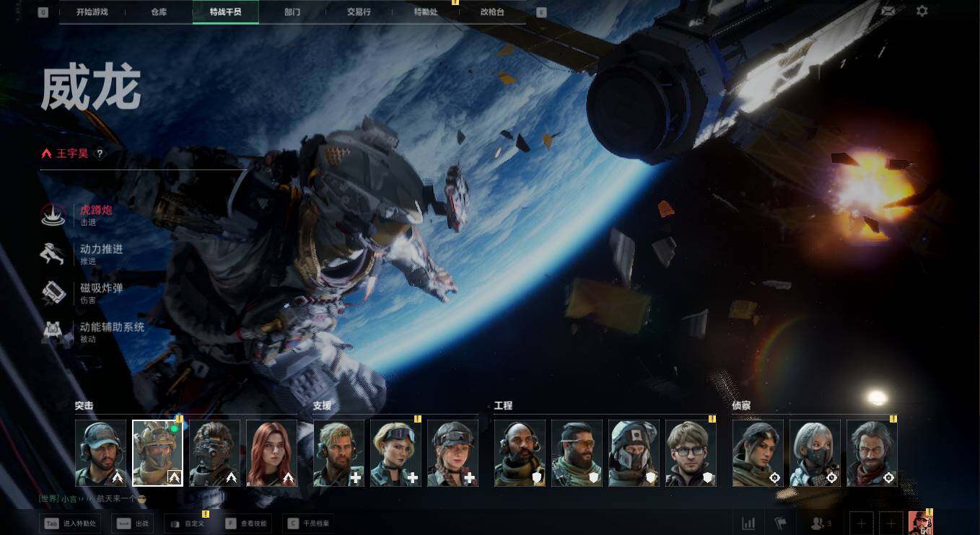Click the left empty squad plus slot
Screen dimensions: 980x535
[x=862, y=523]
